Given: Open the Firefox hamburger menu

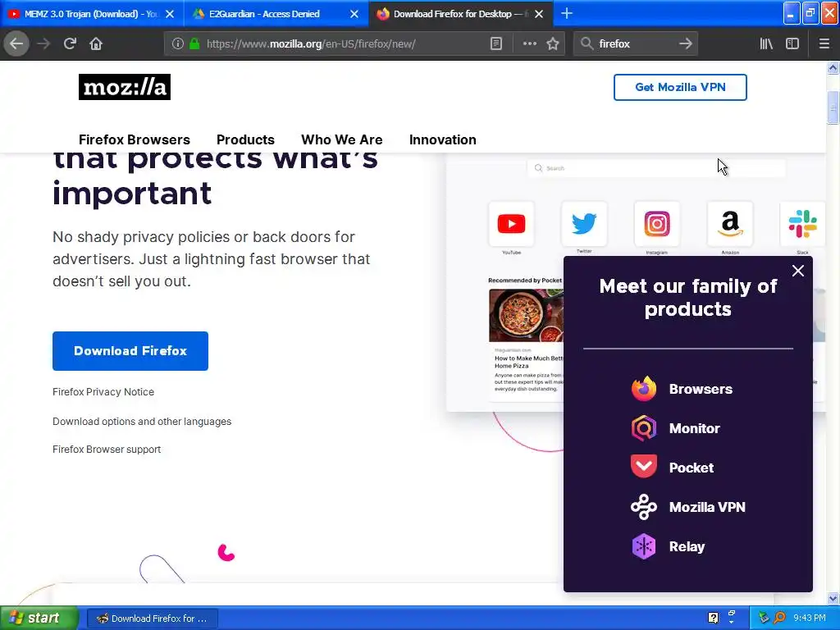Looking at the screenshot, I should (x=824, y=44).
